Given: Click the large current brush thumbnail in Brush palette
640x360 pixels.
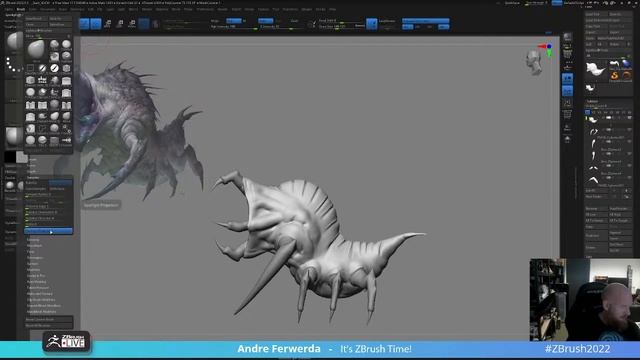Looking at the screenshot, I should (x=36, y=50).
